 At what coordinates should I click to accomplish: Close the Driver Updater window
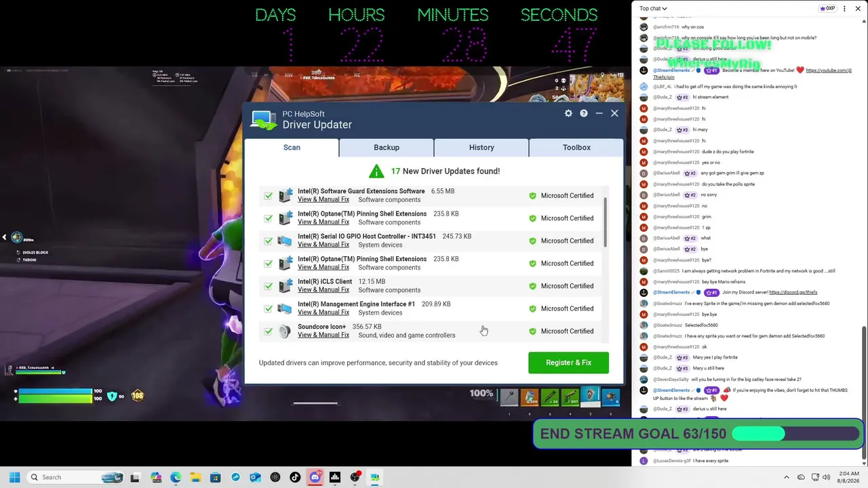coord(614,113)
